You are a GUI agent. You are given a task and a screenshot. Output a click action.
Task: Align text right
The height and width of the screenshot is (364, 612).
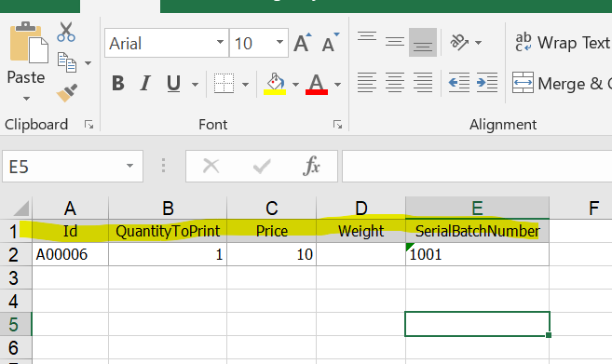coord(423,83)
